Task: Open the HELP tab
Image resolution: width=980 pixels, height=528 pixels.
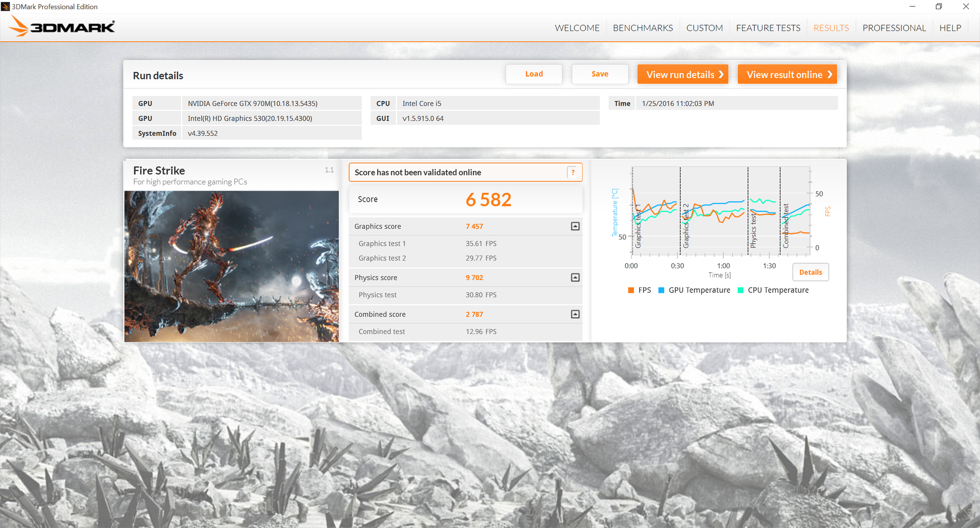Action: [x=950, y=28]
